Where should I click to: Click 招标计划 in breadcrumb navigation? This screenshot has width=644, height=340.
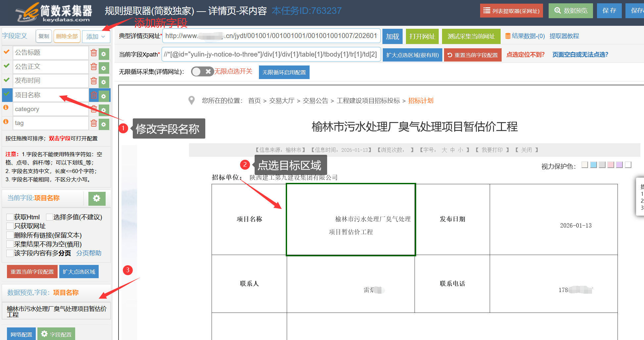point(421,101)
